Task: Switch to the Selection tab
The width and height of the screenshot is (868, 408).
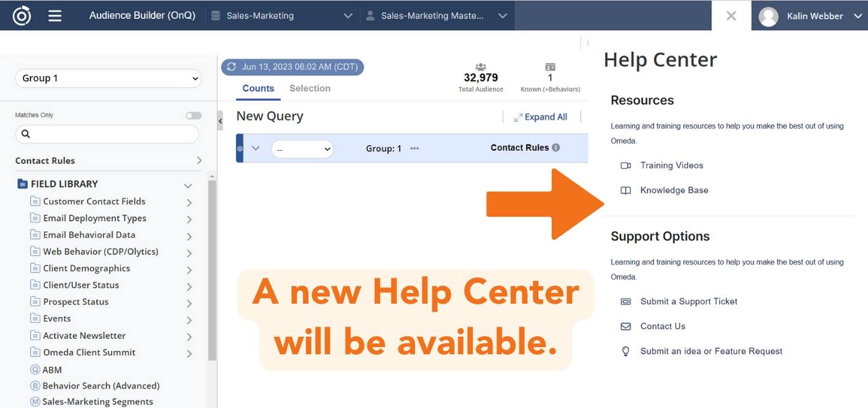Action: point(310,89)
